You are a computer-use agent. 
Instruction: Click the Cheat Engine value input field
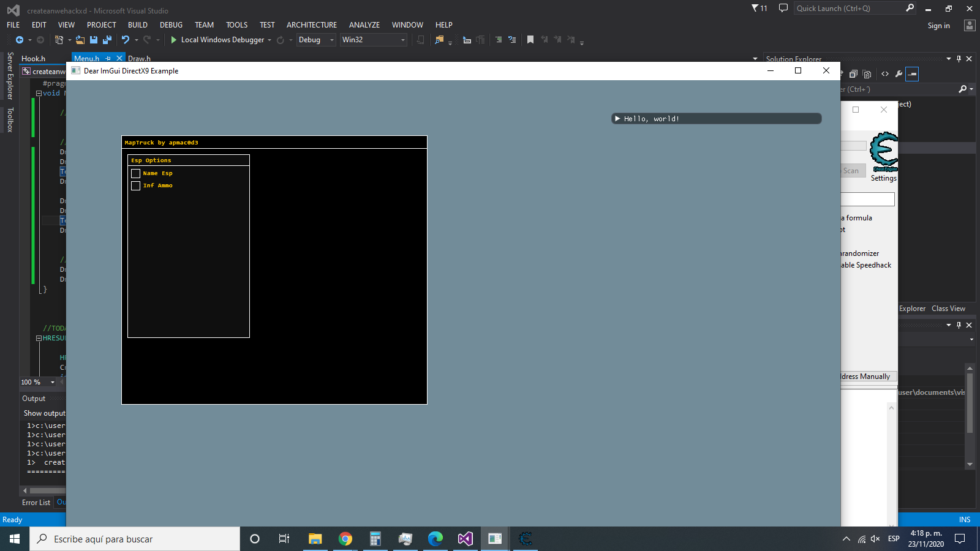(x=868, y=200)
